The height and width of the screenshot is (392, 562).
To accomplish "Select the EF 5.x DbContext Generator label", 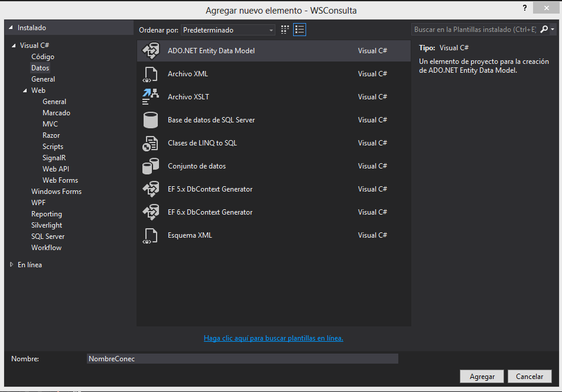I will 210,189.
